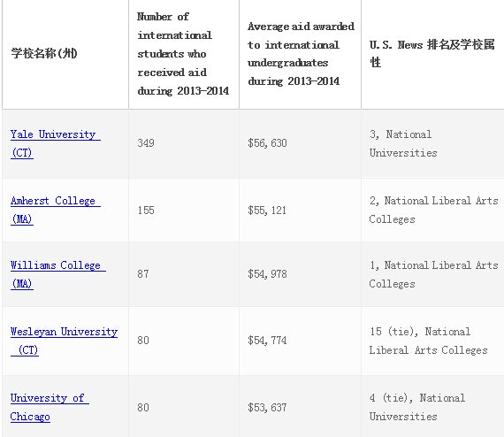Click the Average aid awarded header
The image size is (504, 437).
point(301,54)
